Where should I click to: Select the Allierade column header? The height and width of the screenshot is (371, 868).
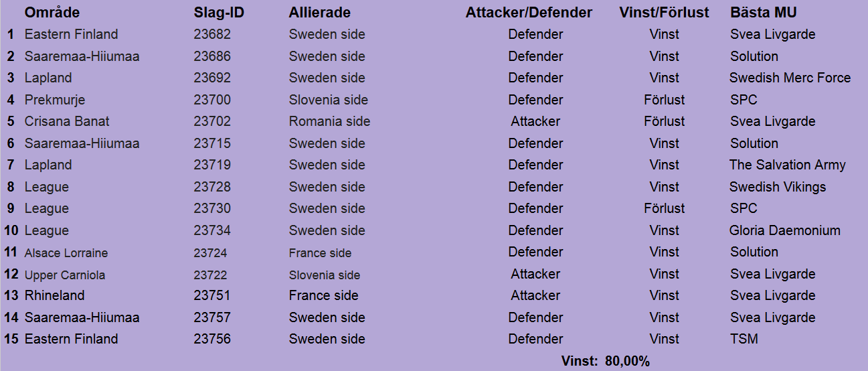(319, 13)
